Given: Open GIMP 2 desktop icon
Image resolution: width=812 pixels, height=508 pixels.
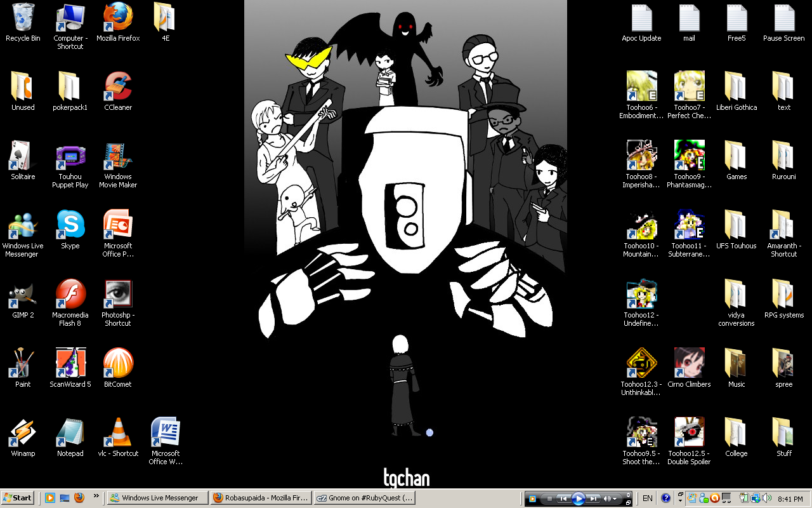Looking at the screenshot, I should pyautogui.click(x=23, y=294).
